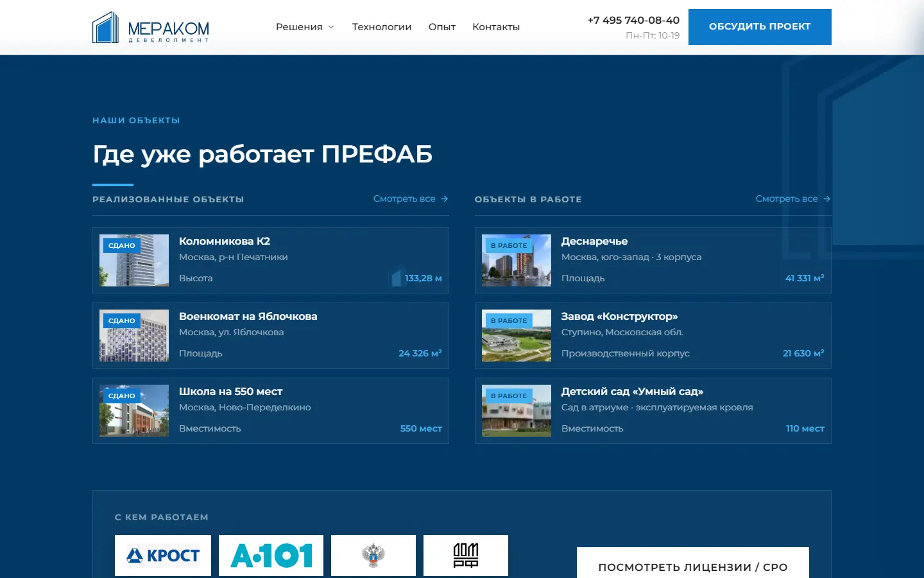The height and width of the screenshot is (578, 924).
Task: Open Завод «Конструктор» title
Action: [620, 316]
